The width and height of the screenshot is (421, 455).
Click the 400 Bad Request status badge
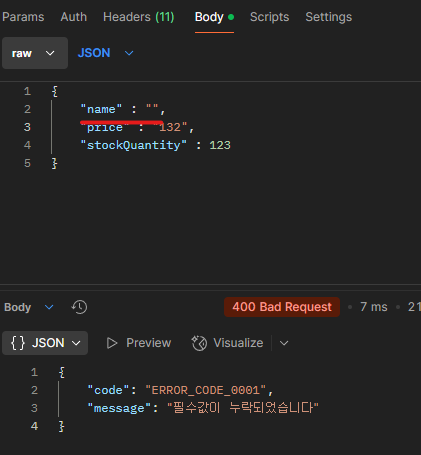[x=282, y=307]
